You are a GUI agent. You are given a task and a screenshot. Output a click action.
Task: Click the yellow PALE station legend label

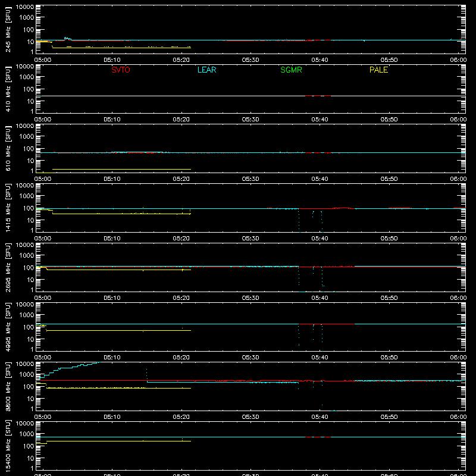pyautogui.click(x=378, y=70)
